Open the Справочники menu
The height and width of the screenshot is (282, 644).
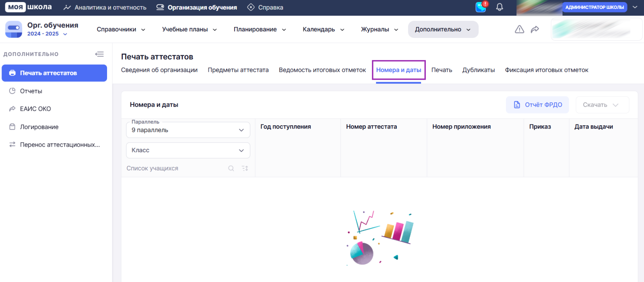(121, 29)
